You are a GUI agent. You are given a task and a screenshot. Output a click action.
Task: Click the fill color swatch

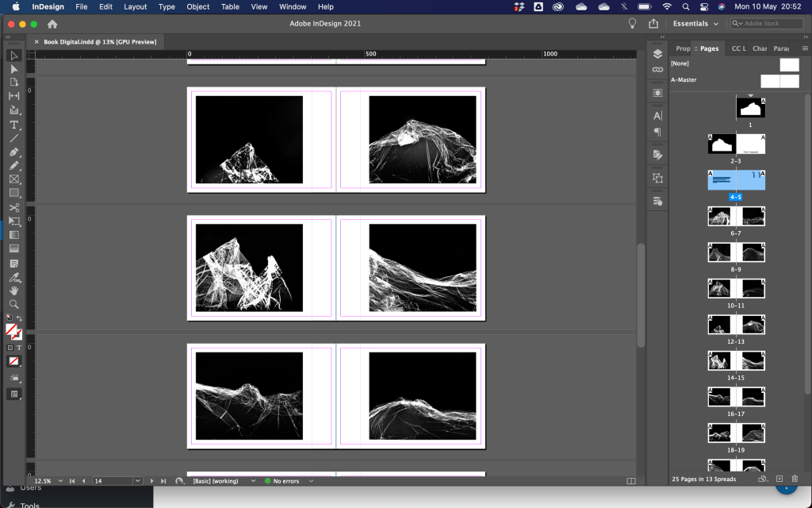(x=11, y=329)
